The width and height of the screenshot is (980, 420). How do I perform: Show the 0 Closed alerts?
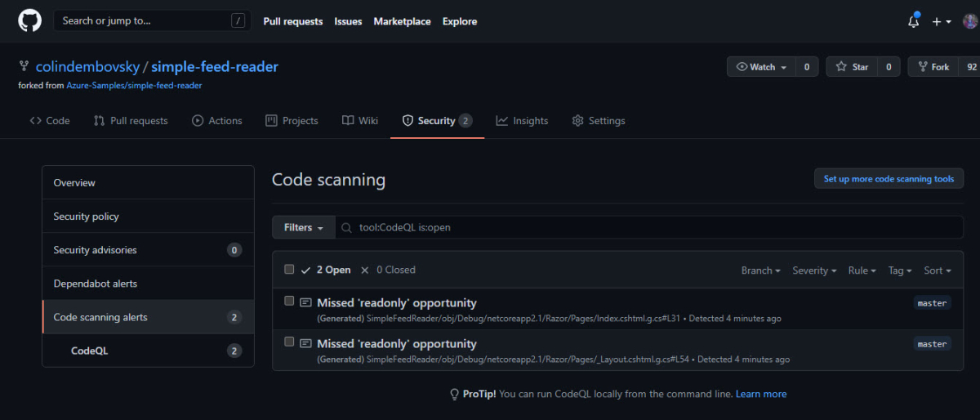click(389, 270)
